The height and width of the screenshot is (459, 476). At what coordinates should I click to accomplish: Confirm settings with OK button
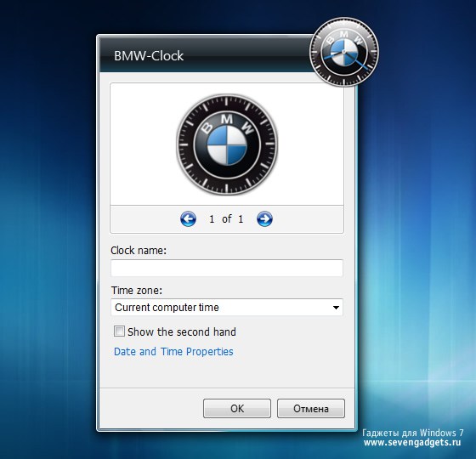point(237,408)
